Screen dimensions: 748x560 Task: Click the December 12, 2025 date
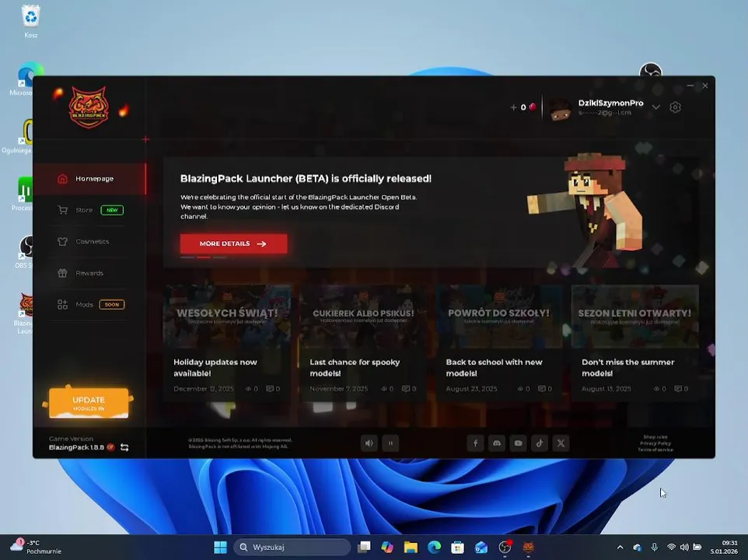coord(204,389)
